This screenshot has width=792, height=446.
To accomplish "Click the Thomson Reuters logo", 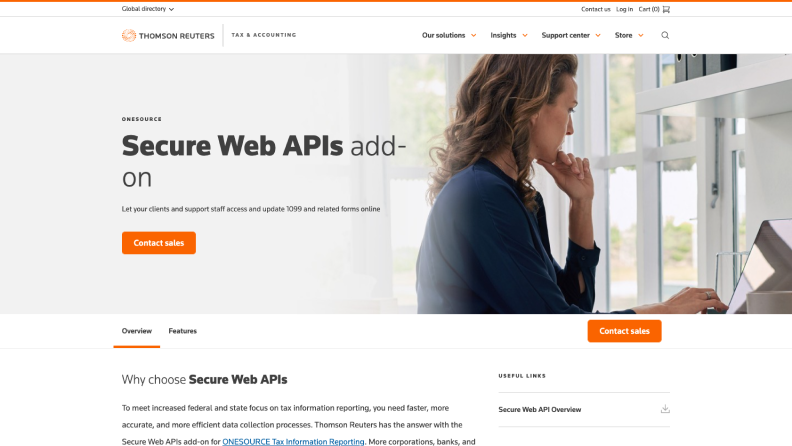I will tap(168, 35).
